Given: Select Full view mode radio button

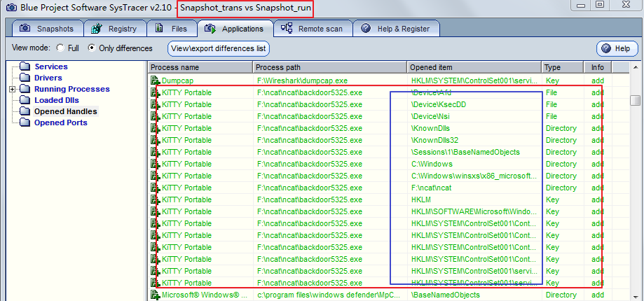Looking at the screenshot, I should point(60,48).
